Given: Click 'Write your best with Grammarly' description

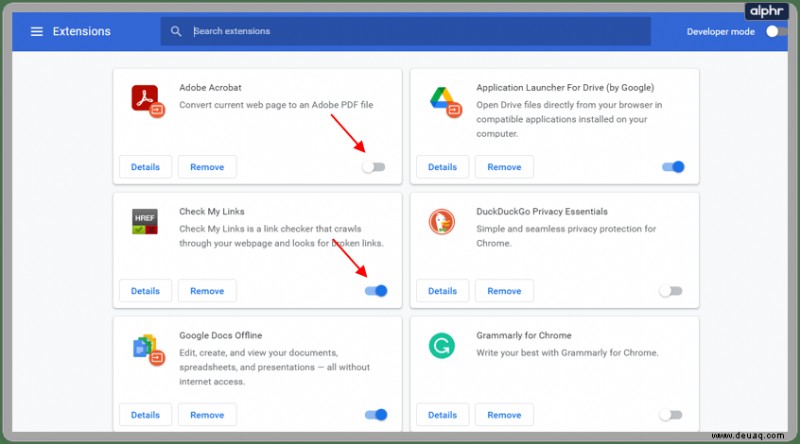Looking at the screenshot, I should [x=567, y=353].
